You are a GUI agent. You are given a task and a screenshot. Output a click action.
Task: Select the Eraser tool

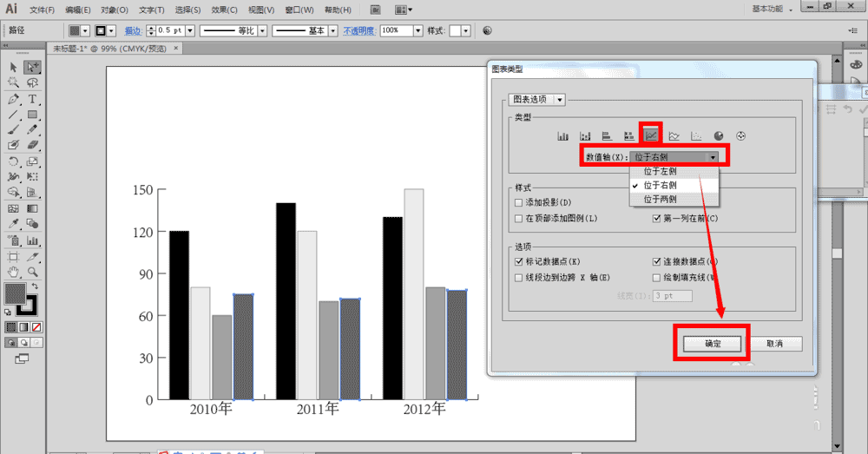(33, 145)
